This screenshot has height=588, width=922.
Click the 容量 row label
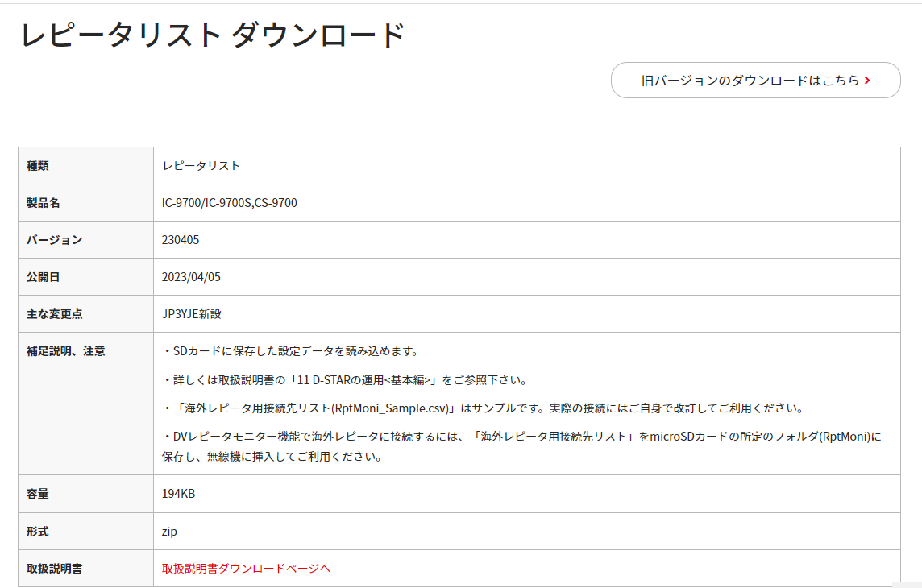[x=38, y=494]
